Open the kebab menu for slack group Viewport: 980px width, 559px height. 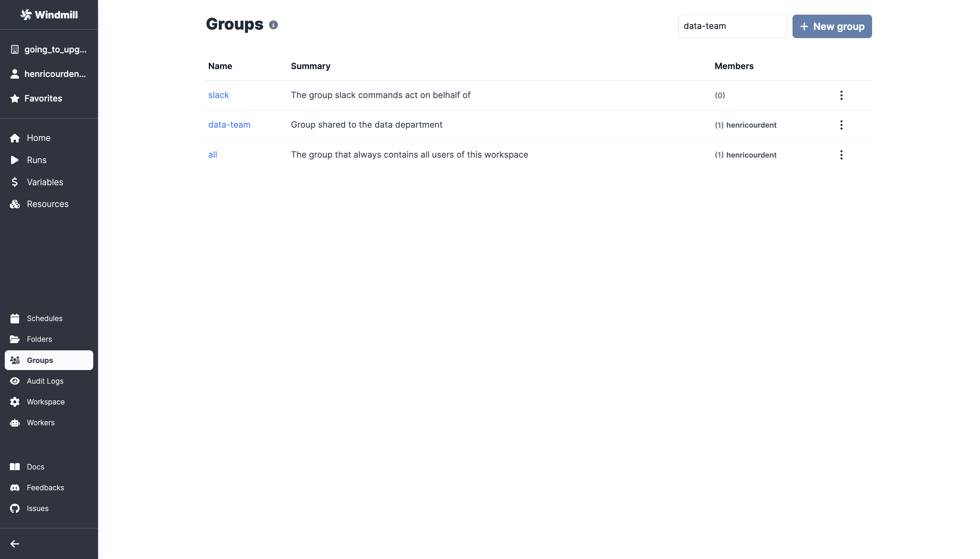(841, 95)
